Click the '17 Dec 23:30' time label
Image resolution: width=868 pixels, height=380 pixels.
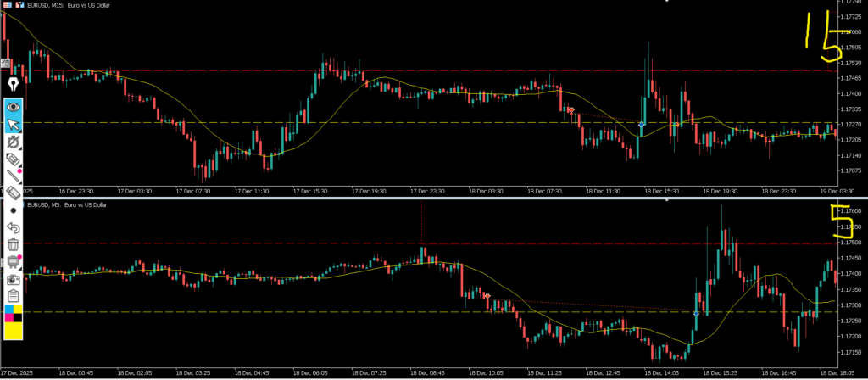click(x=427, y=191)
